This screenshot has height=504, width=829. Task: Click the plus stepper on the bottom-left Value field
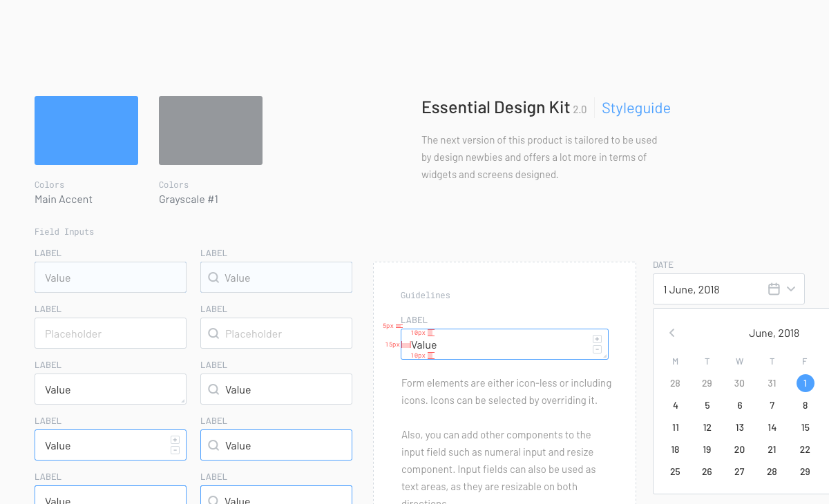(x=175, y=438)
